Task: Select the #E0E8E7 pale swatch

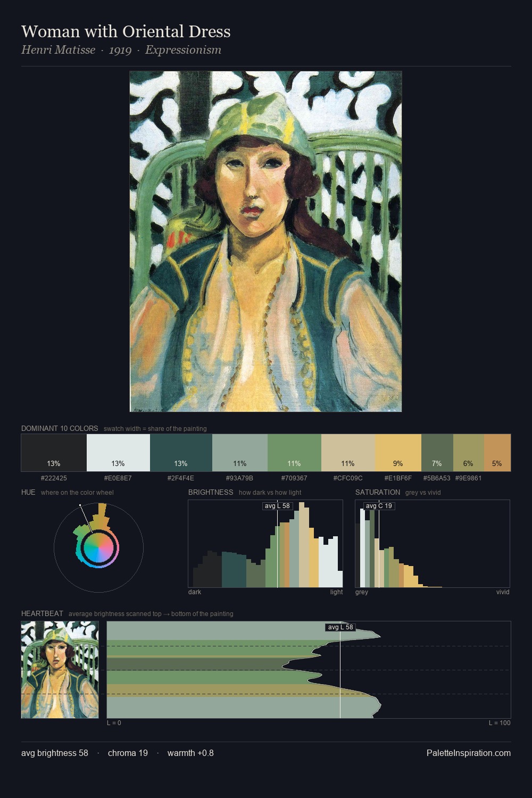Action: pyautogui.click(x=118, y=453)
